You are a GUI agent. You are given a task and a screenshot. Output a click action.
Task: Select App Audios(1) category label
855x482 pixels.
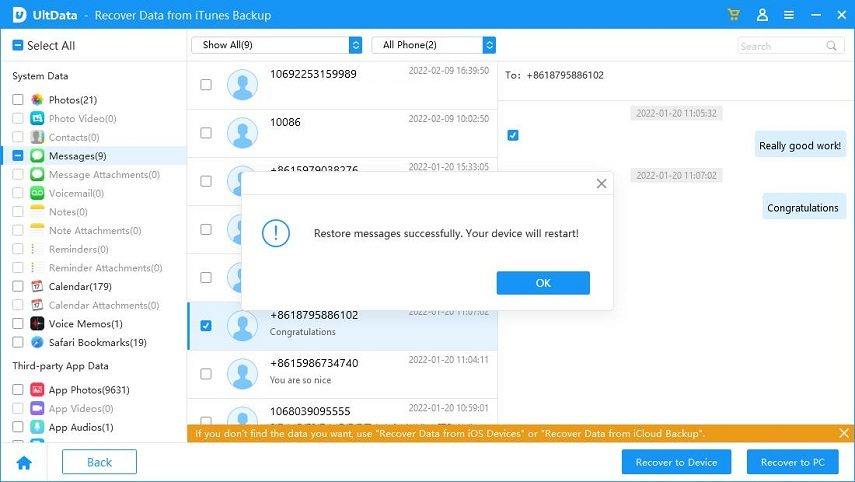click(81, 427)
